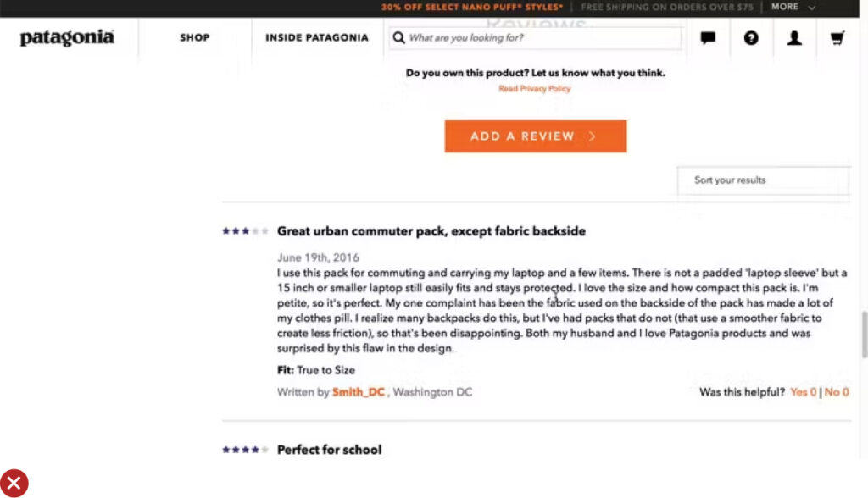Viewport: 868px width, 498px height.
Task: Open the shopping cart icon
Action: (837, 38)
